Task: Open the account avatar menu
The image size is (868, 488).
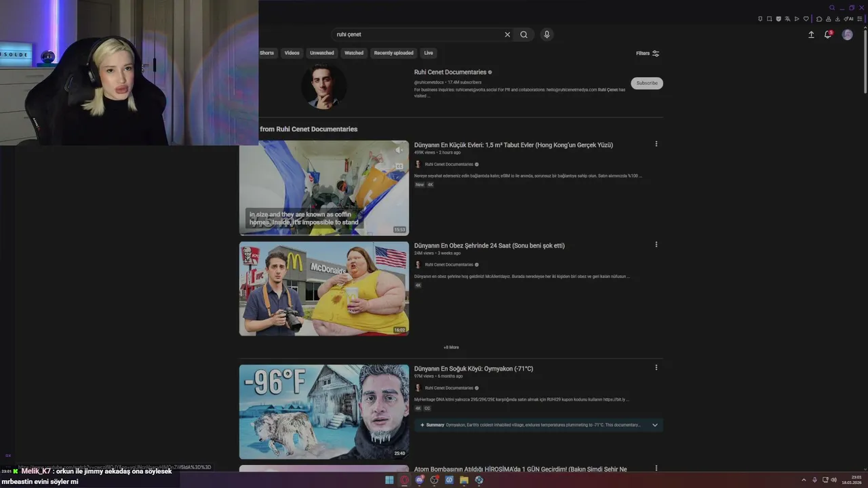Action: click(847, 35)
